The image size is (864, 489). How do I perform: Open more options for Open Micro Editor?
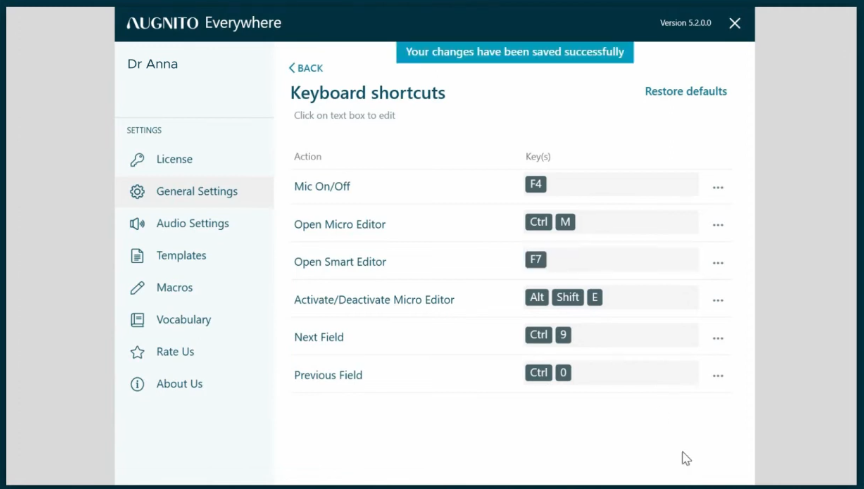(717, 225)
